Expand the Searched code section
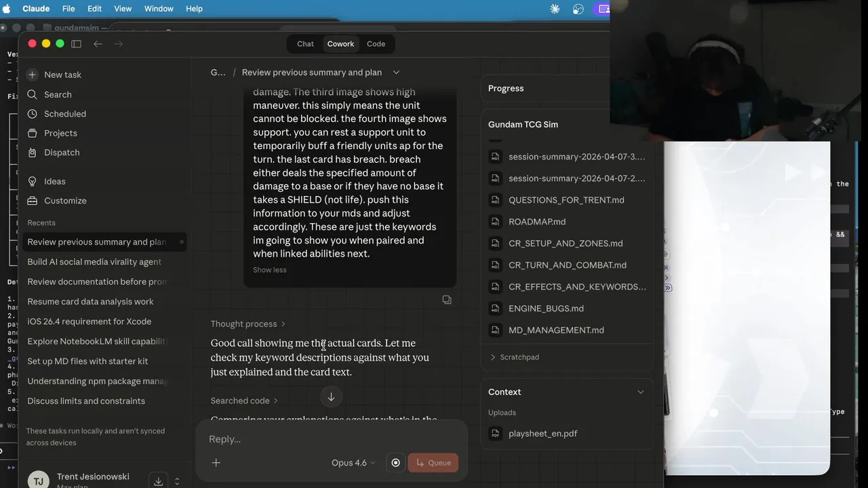This screenshot has width=868, height=488. coord(244,401)
